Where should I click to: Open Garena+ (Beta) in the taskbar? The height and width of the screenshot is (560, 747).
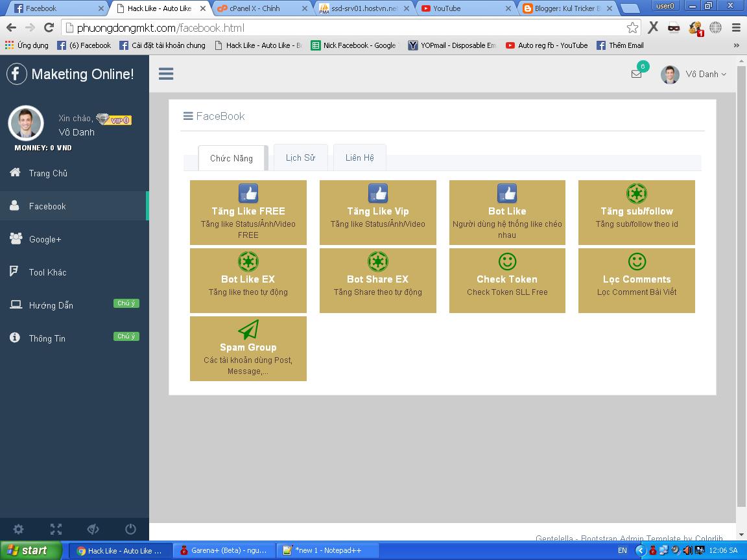[x=224, y=550]
